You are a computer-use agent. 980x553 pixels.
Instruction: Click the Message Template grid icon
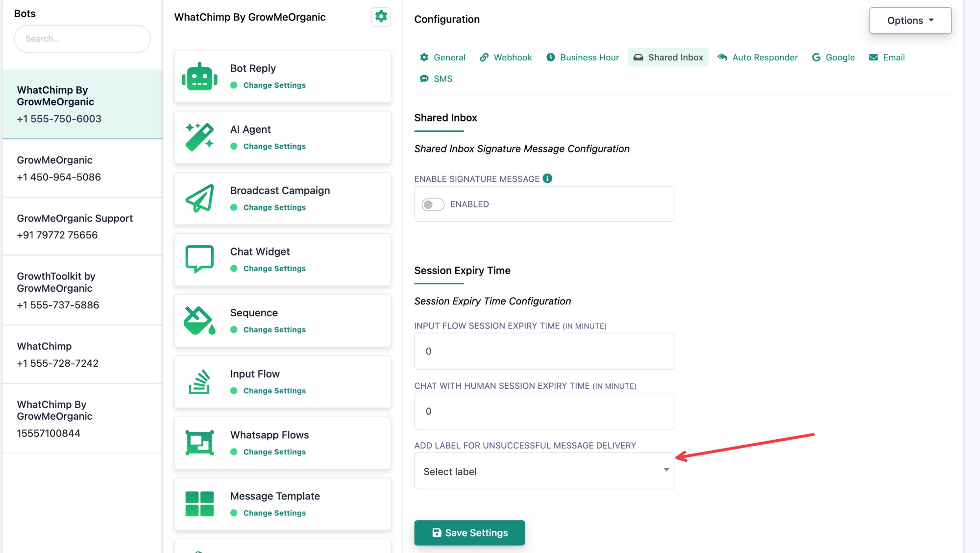(199, 504)
